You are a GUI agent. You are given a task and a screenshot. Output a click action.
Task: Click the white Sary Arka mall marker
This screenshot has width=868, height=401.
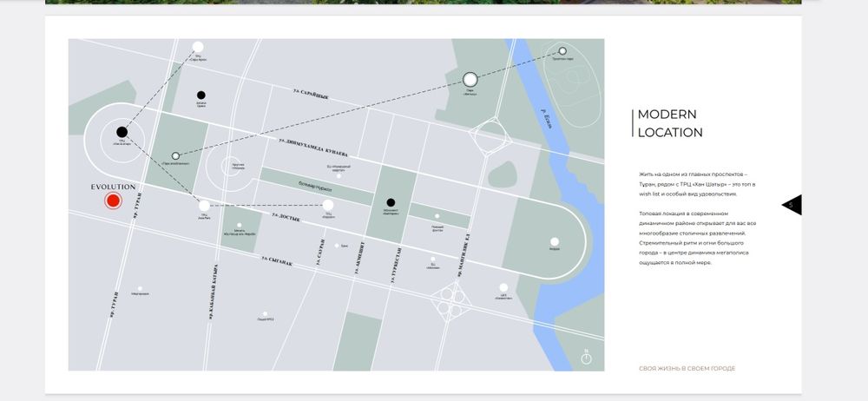(198, 47)
